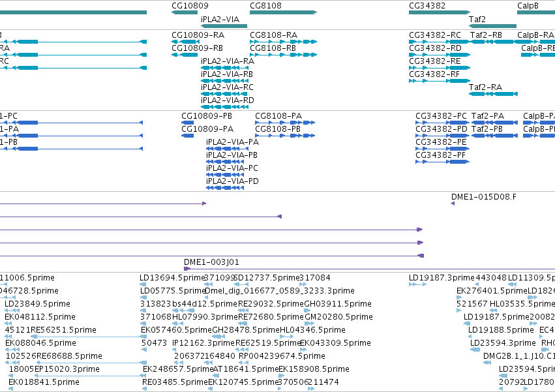This screenshot has height=392, width=555.
Task: Click protein Taf2-PB
Action: (x=487, y=129)
